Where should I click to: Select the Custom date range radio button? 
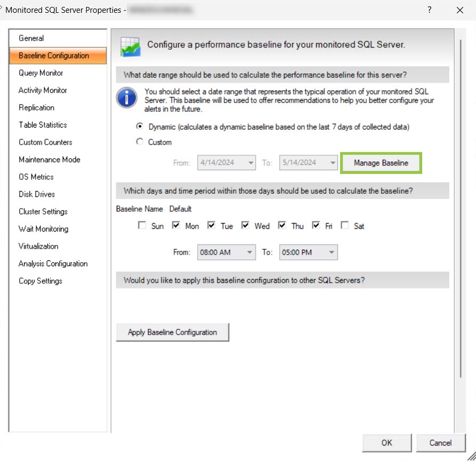[140, 141]
